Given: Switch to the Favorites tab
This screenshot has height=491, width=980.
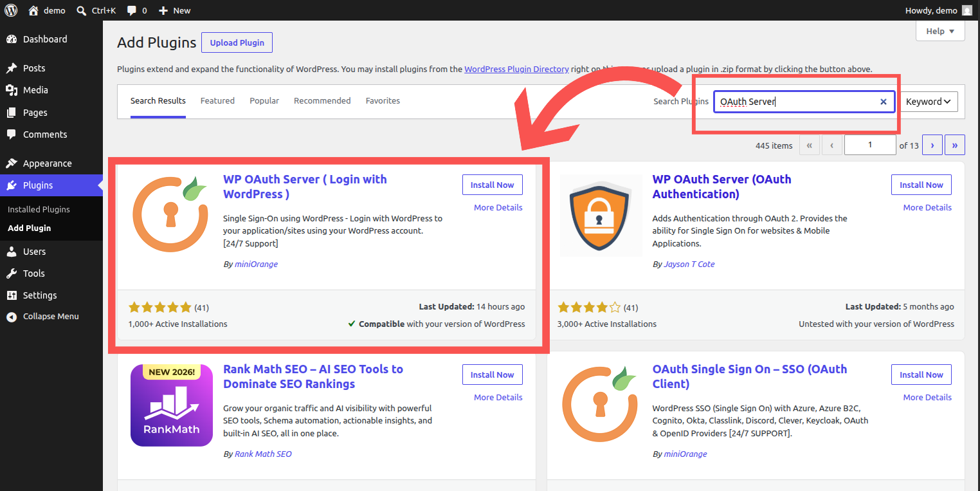Looking at the screenshot, I should point(383,101).
